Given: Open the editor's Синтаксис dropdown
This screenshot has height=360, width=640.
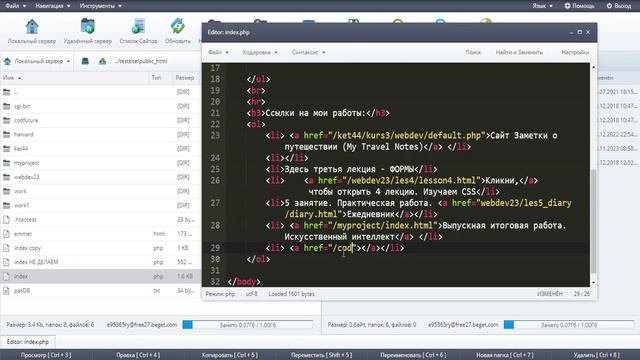Looking at the screenshot, I should [309, 52].
